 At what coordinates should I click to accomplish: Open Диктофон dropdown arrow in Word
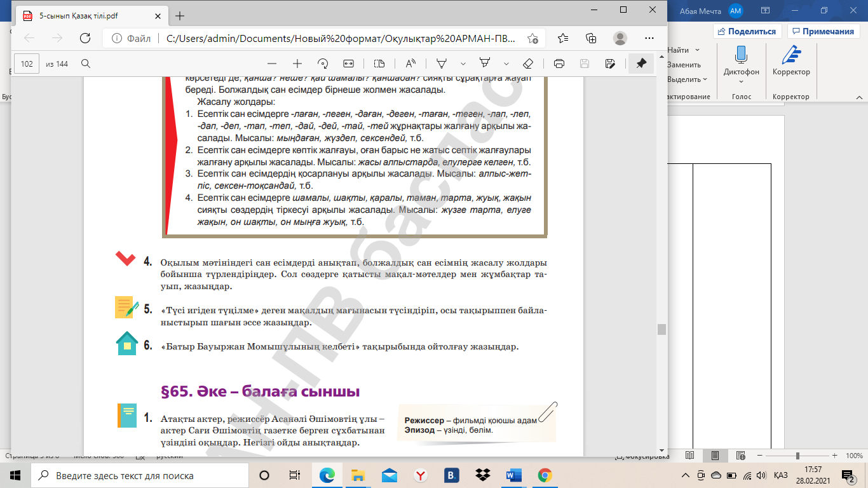tap(741, 81)
